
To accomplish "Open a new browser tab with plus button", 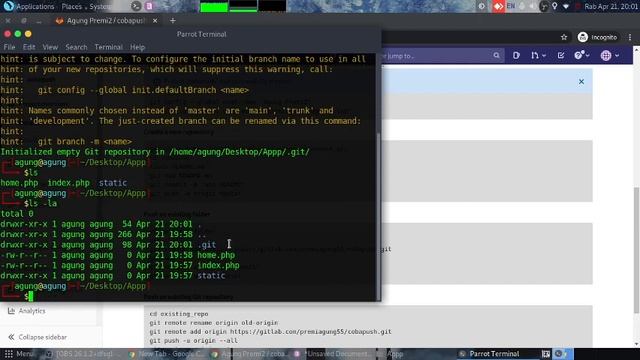I will pyautogui.click(x=173, y=20).
